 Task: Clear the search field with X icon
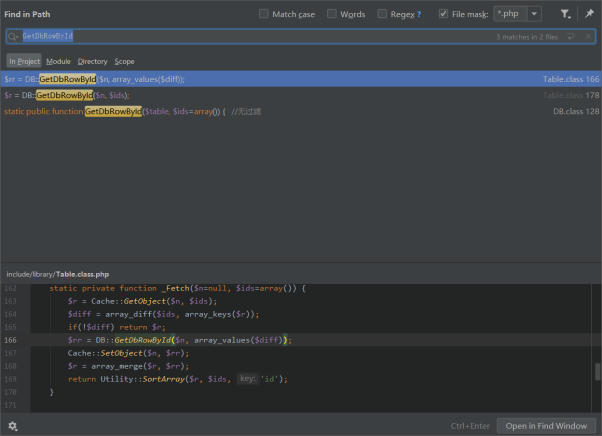[588, 36]
